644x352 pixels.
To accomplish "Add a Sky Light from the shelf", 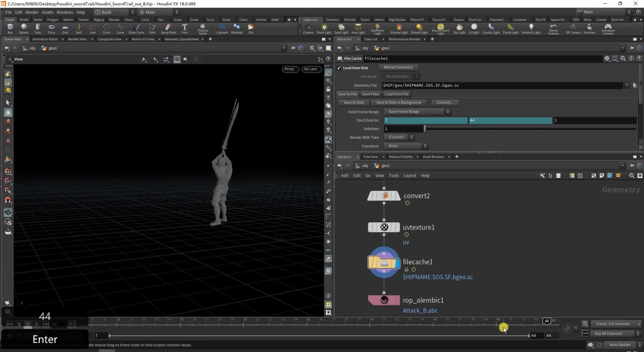I will pos(460,29).
